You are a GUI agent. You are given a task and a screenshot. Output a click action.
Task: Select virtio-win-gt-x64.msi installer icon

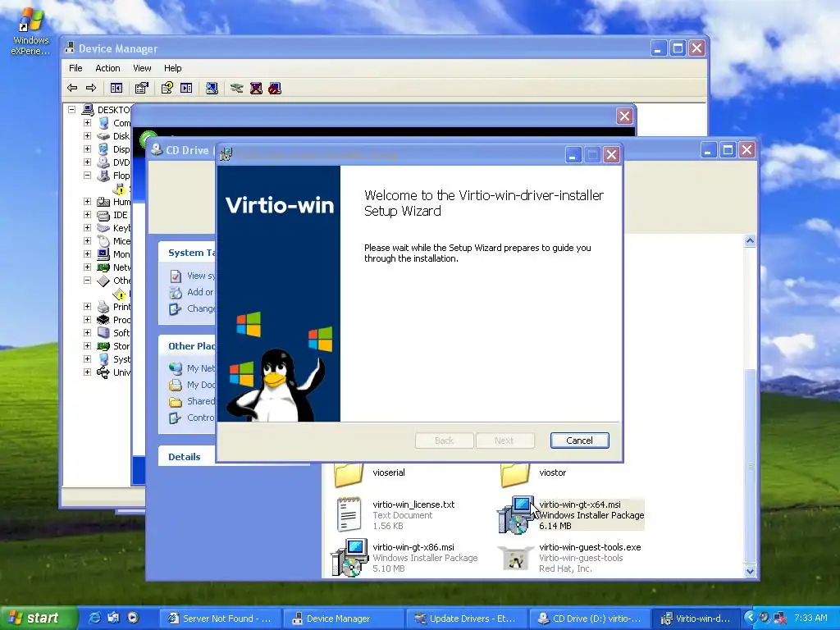[x=516, y=515]
